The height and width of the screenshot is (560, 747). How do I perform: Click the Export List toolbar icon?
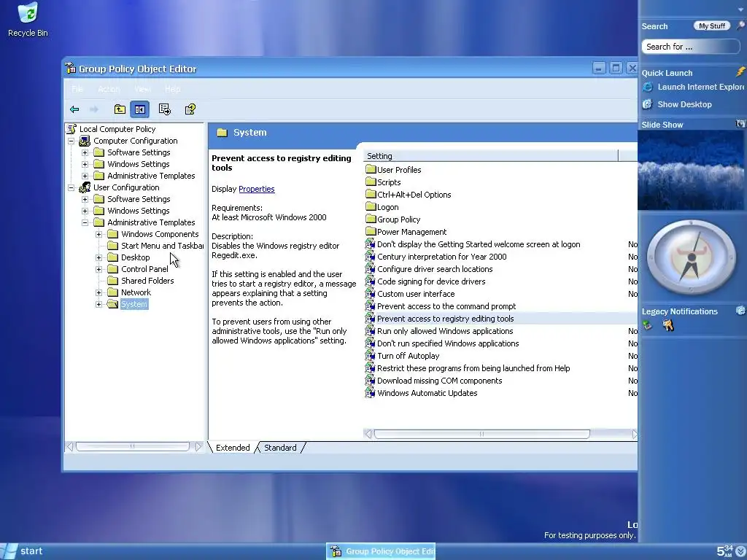165,109
